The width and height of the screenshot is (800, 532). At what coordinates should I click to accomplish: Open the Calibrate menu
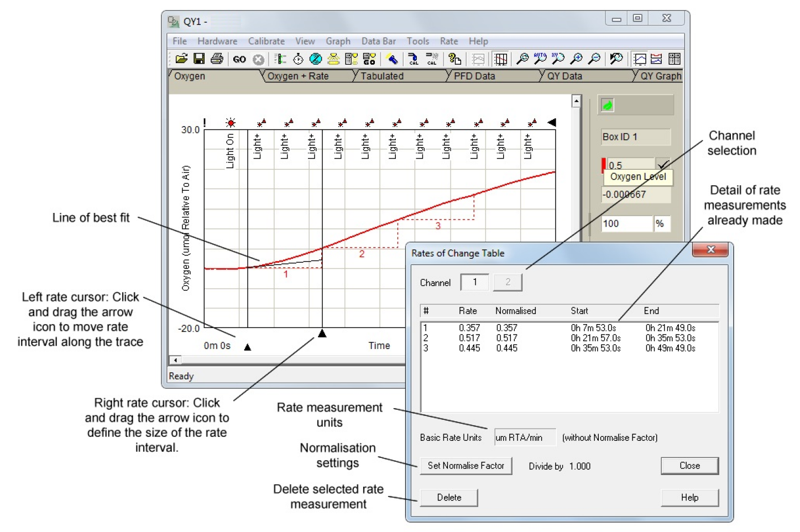pos(266,41)
